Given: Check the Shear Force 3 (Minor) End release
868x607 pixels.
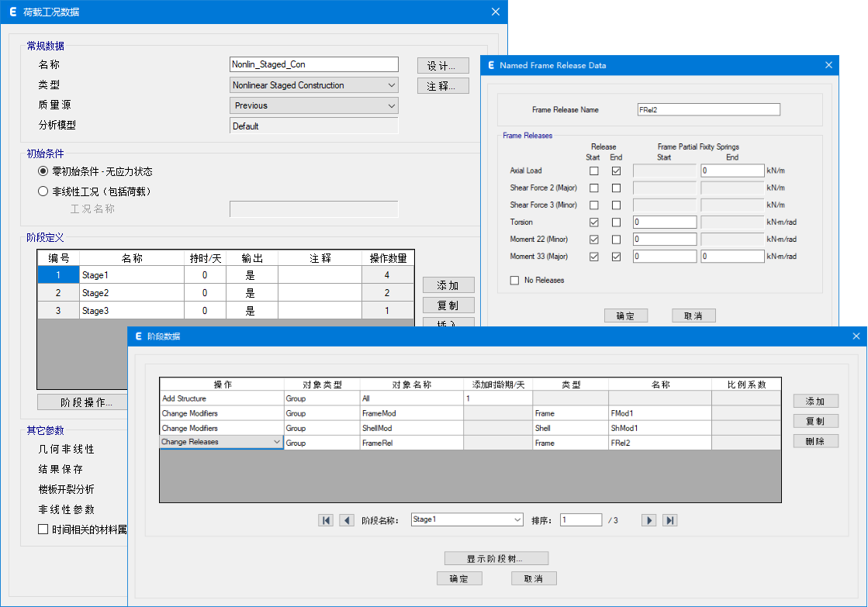Looking at the screenshot, I should pyautogui.click(x=616, y=205).
